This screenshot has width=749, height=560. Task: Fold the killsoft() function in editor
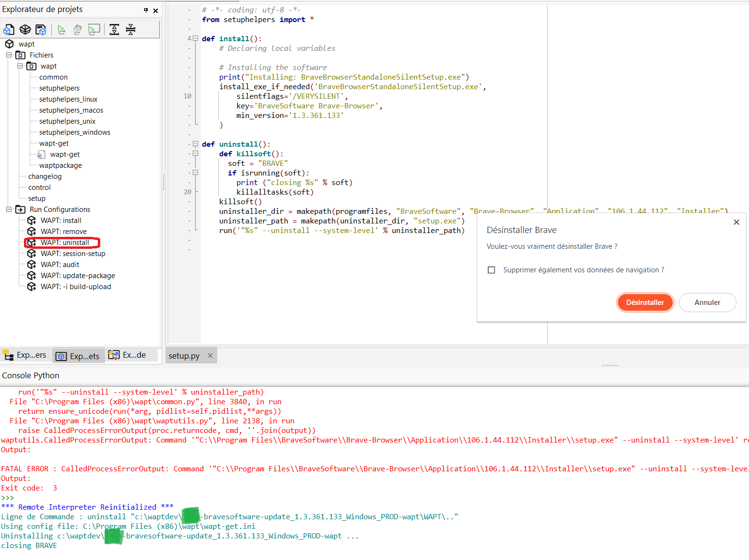(x=195, y=153)
